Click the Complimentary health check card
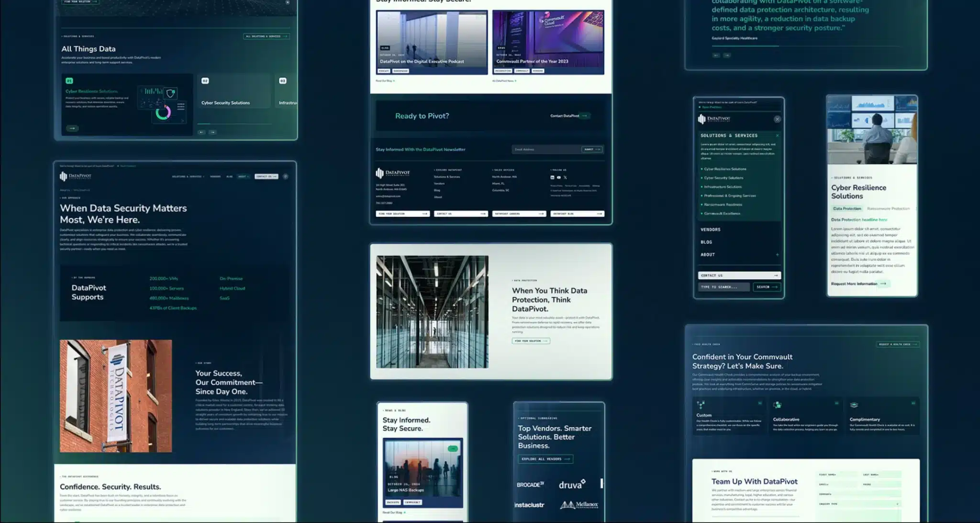980x523 pixels. (x=882, y=416)
